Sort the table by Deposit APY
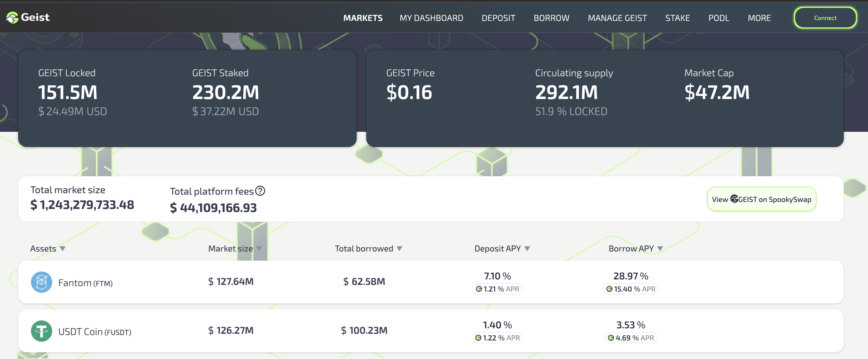Image resolution: width=868 pixels, height=359 pixels. (x=502, y=248)
